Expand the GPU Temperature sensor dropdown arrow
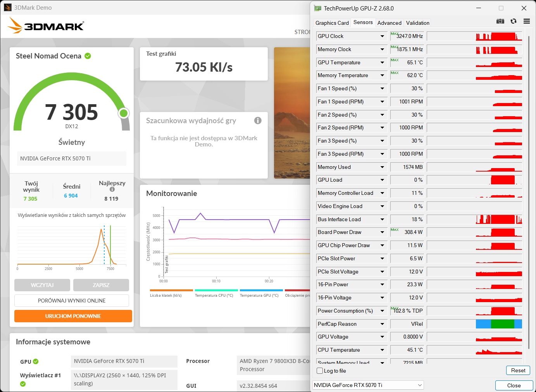 (382, 62)
